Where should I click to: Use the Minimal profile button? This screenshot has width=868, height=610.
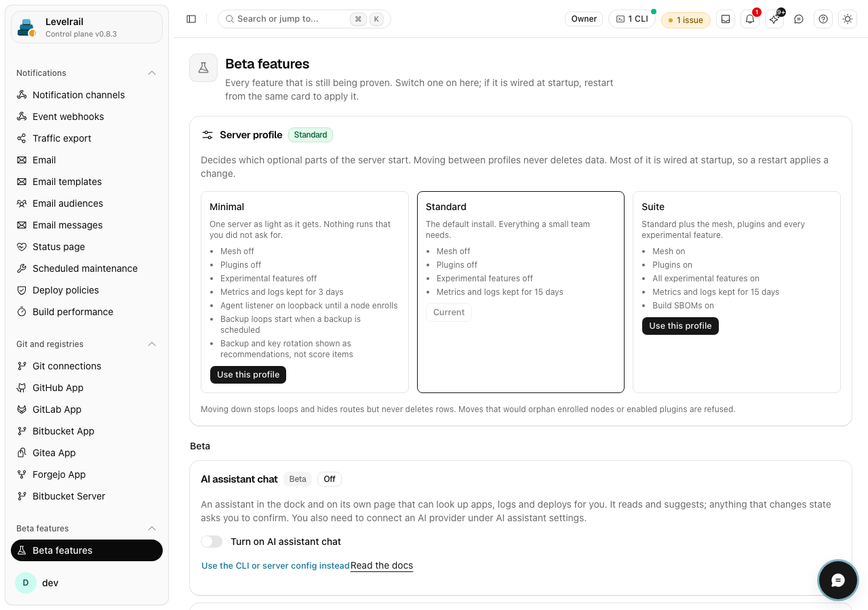point(248,375)
